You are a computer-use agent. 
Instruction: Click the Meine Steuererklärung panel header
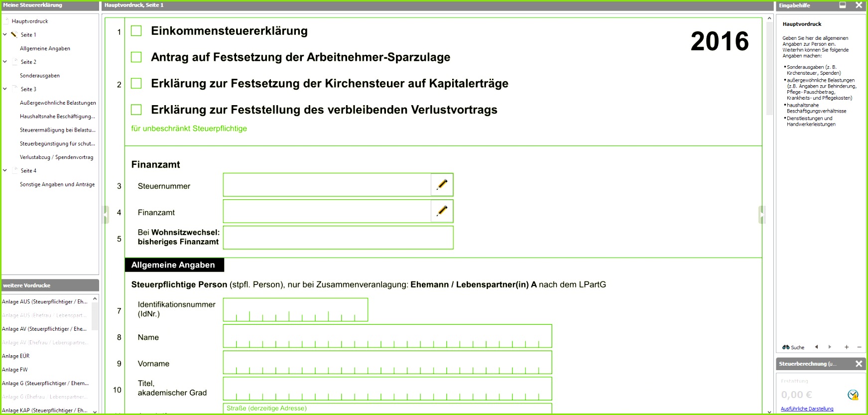point(50,5)
